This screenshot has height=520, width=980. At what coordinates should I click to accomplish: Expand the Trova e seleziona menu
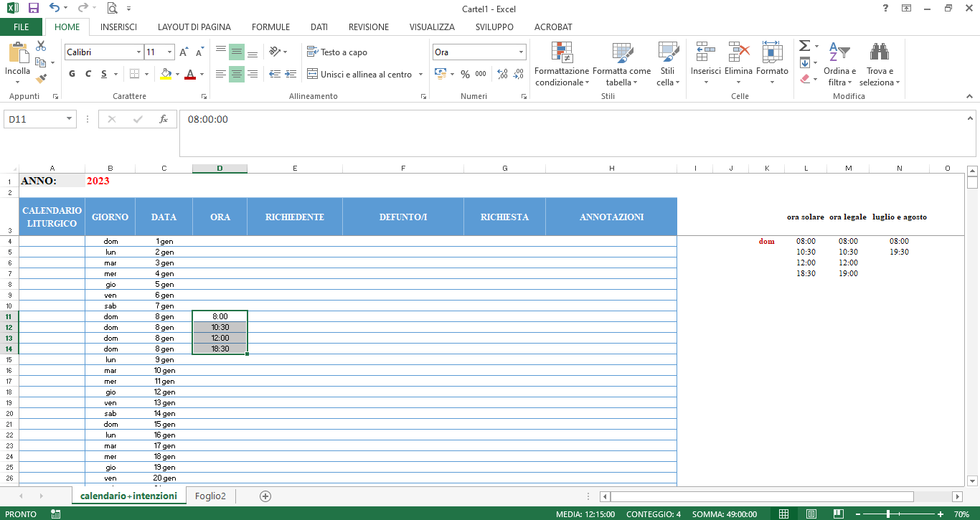click(x=880, y=64)
